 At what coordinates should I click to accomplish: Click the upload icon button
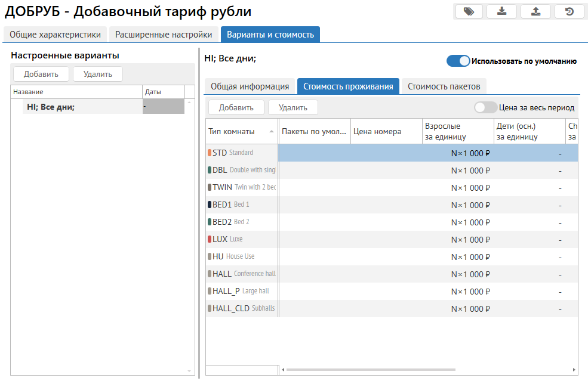(535, 11)
